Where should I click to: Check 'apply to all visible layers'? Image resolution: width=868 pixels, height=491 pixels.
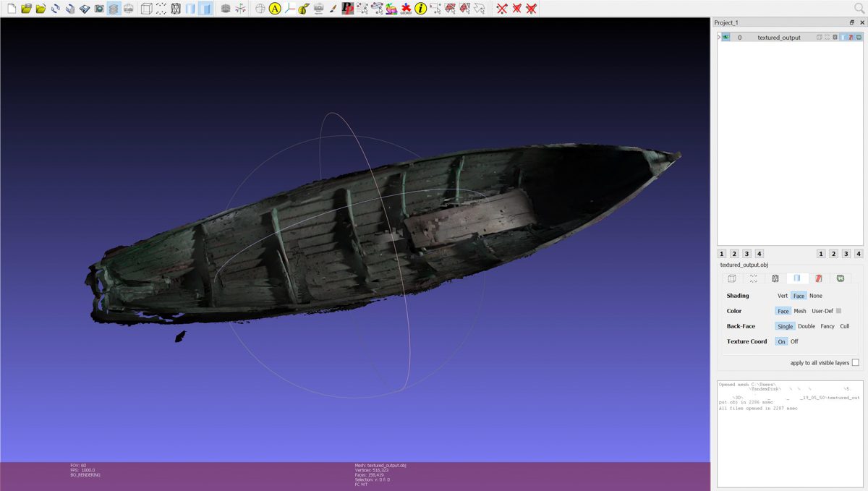coord(855,362)
